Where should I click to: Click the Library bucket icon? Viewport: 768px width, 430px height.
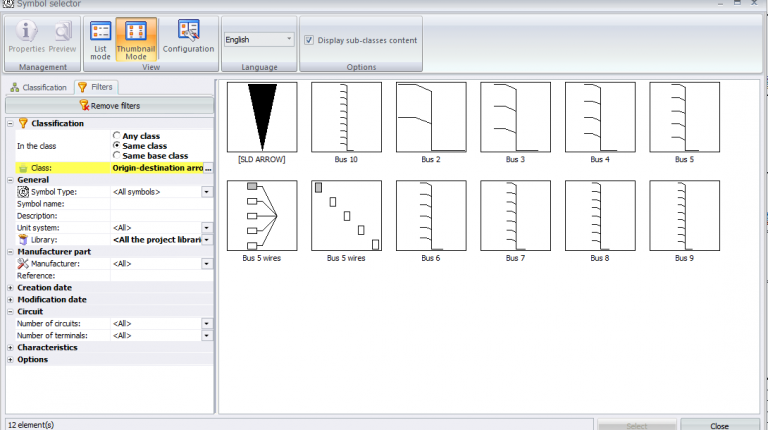(x=23, y=239)
